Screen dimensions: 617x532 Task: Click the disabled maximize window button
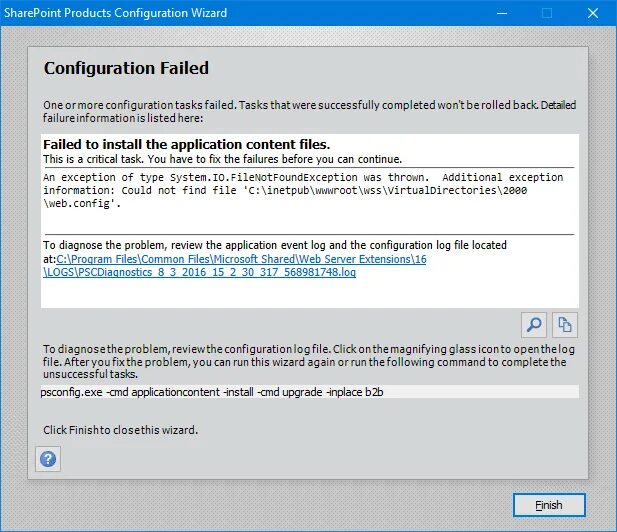[x=547, y=13]
